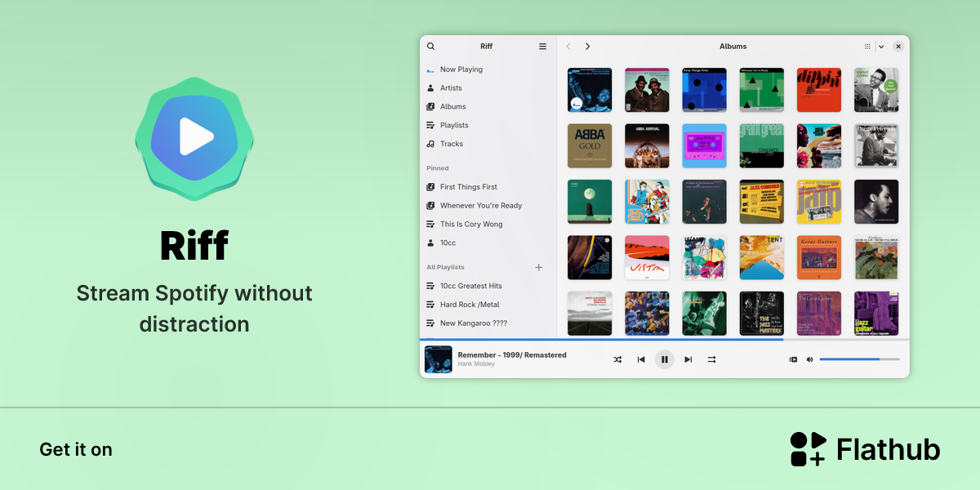Open the currently playing blue trumpet album
Image resolution: width=980 pixels, height=490 pixels.
click(590, 90)
